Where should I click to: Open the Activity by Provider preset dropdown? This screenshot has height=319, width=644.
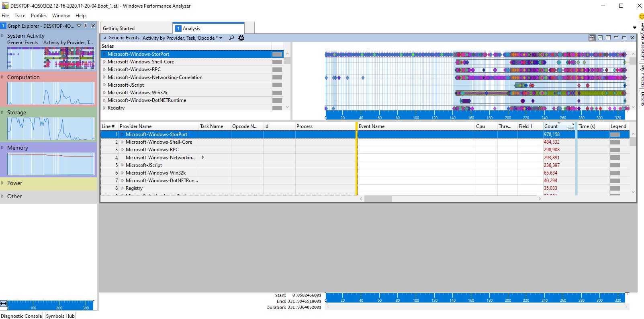point(221,38)
